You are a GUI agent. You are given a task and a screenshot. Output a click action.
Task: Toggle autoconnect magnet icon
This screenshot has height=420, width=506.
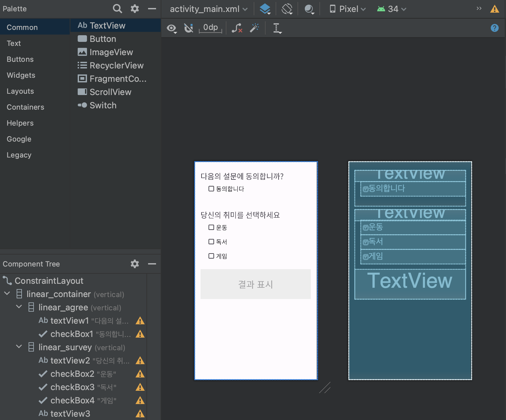coord(189,28)
